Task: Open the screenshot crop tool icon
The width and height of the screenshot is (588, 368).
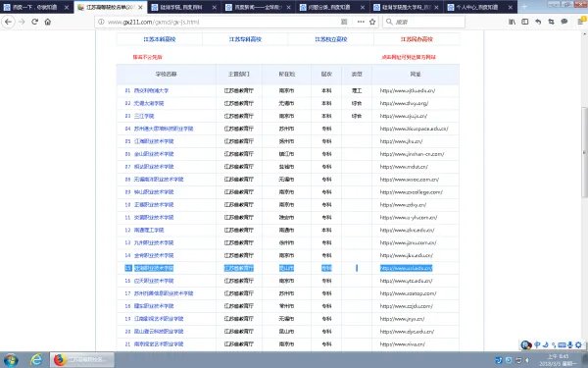Action: (551, 23)
